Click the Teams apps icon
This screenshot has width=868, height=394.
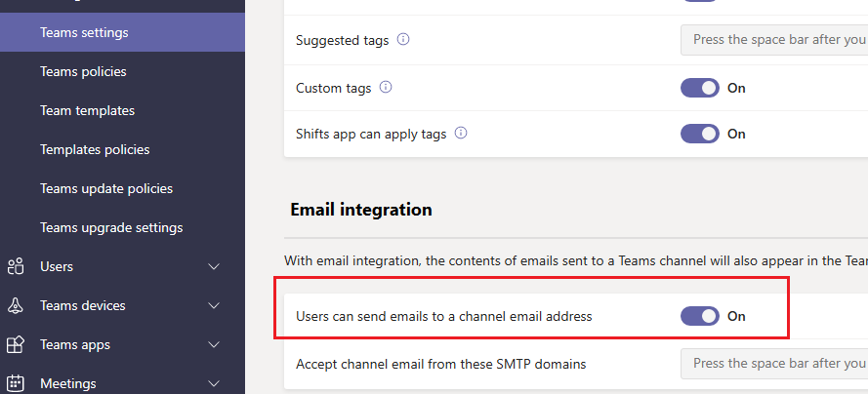16,345
